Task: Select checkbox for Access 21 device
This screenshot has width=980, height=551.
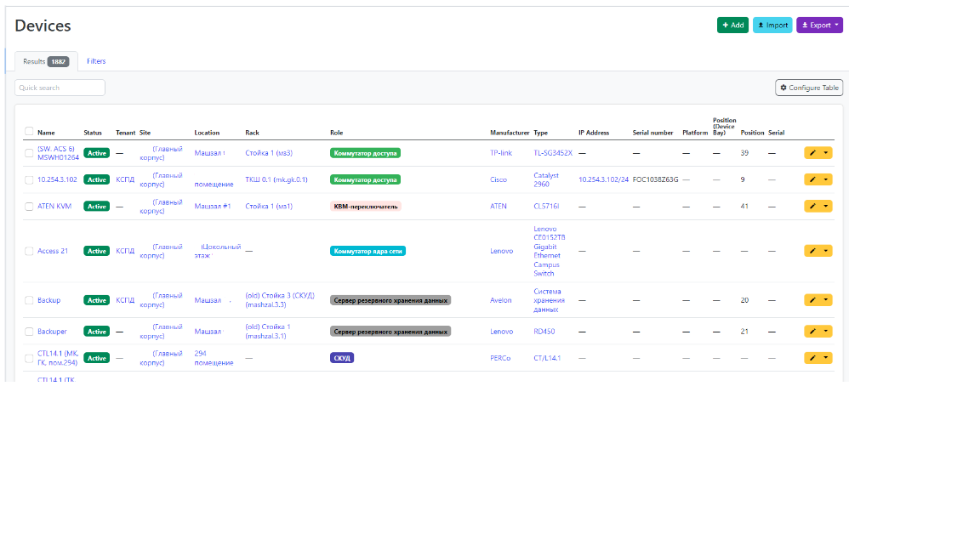Action: click(x=29, y=251)
